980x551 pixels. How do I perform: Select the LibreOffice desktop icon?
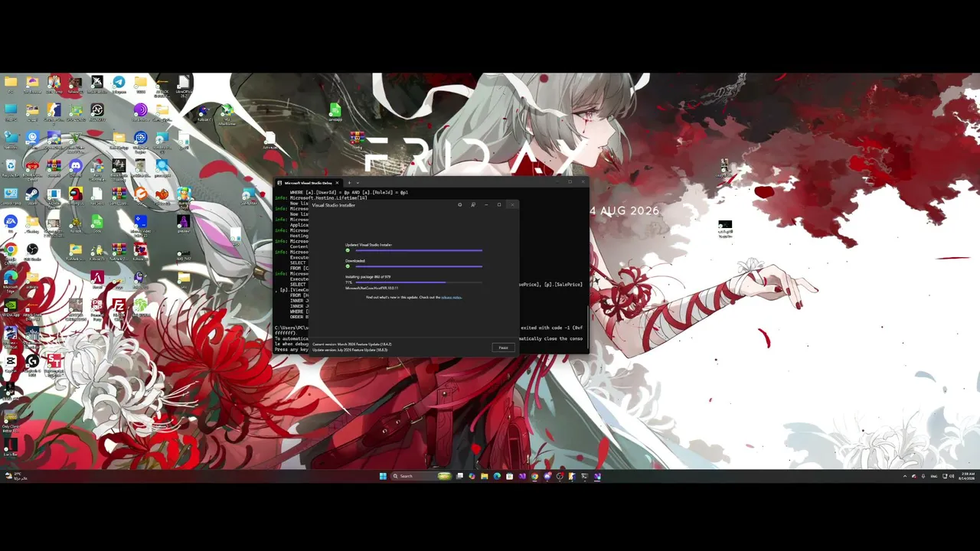point(184,86)
